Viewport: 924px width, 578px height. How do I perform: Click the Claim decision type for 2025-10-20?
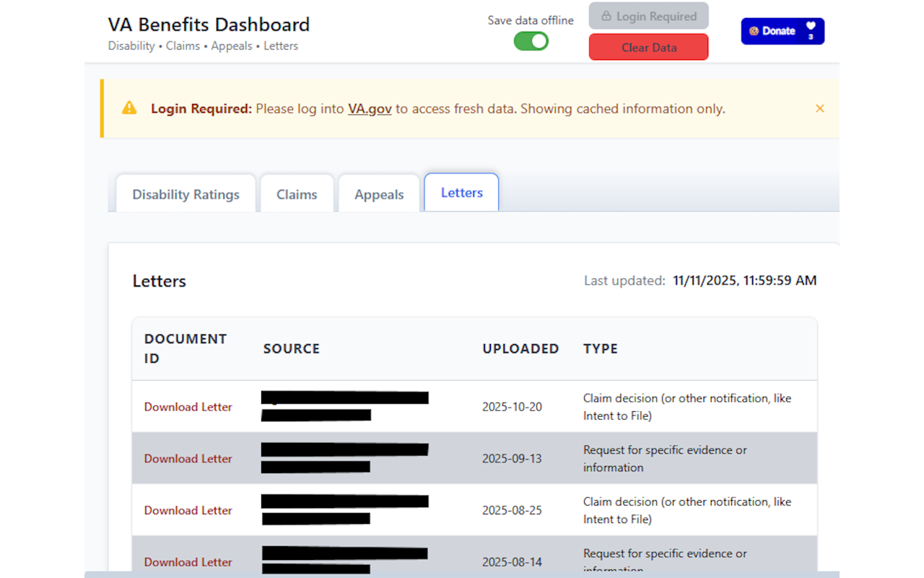pos(687,407)
